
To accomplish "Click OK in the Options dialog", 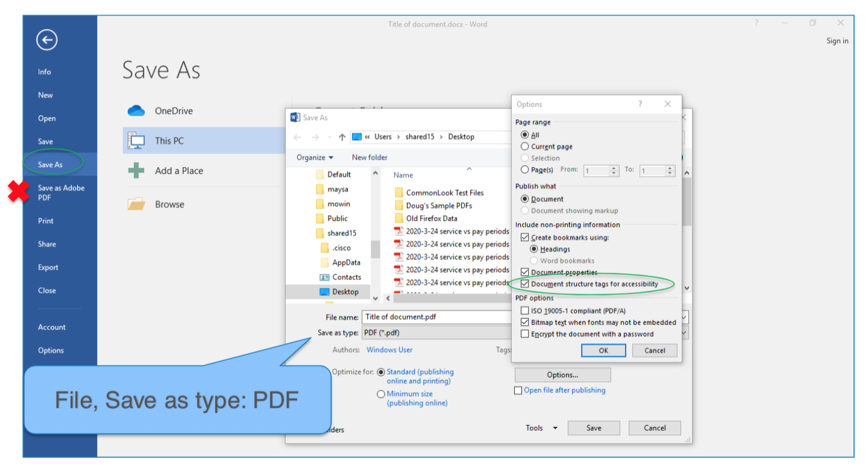I will pos(603,350).
